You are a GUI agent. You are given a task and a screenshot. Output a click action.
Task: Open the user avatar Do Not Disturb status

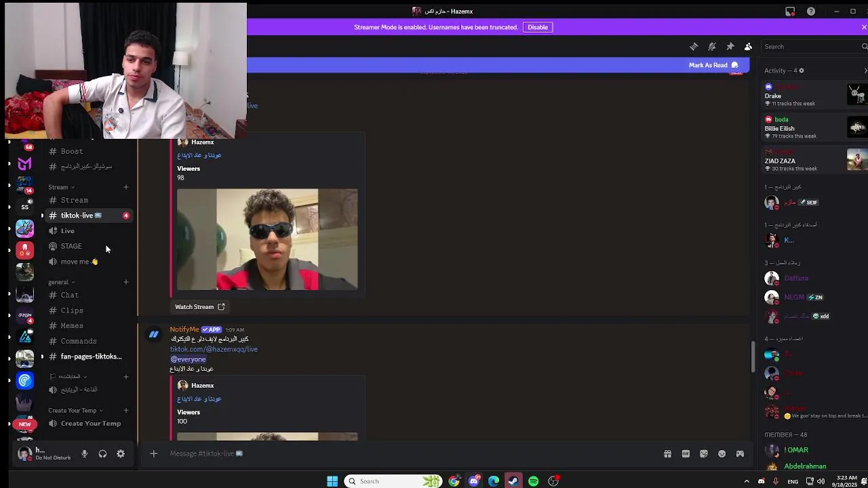pyautogui.click(x=24, y=454)
